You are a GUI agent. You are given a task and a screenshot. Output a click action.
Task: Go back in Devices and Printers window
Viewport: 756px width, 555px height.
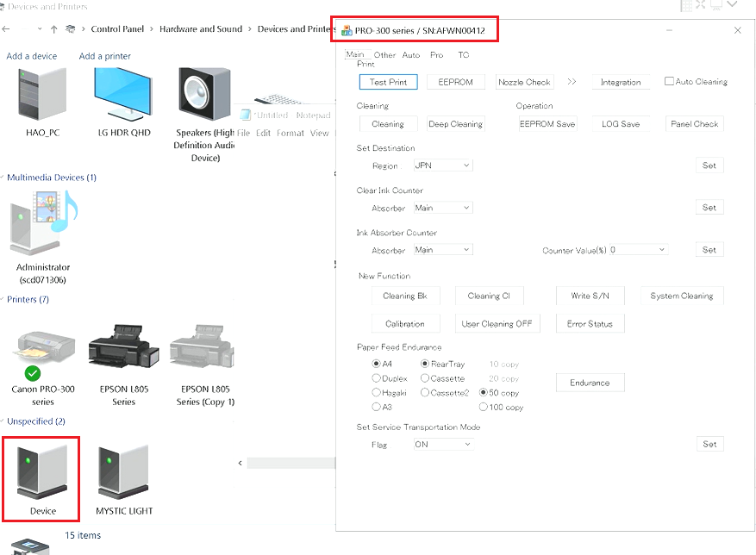coord(6,29)
